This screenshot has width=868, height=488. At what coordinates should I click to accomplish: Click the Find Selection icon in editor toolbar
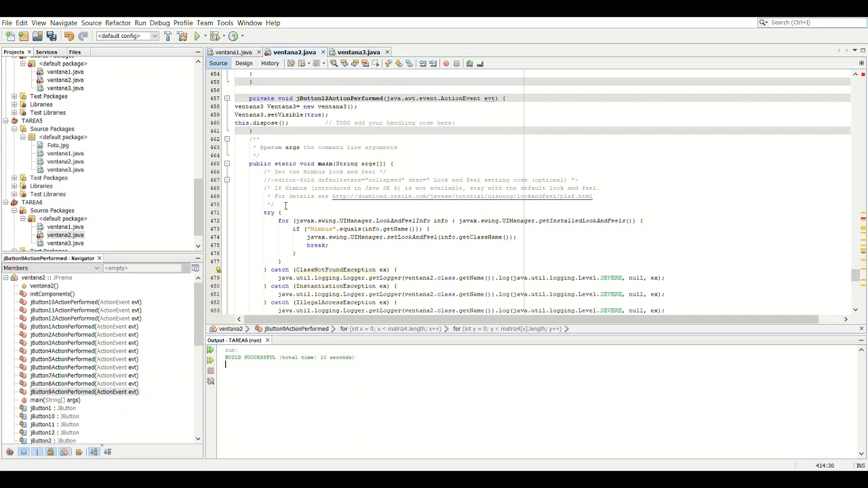click(x=334, y=64)
